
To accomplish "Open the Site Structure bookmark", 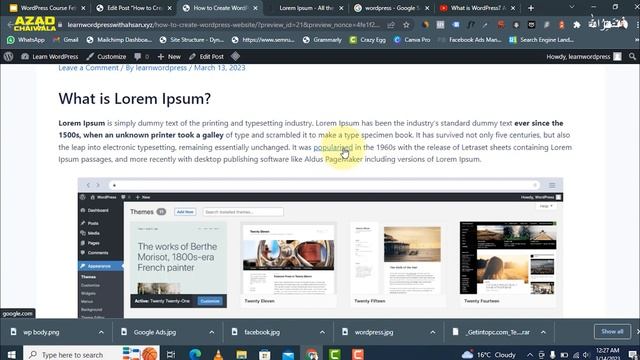I will point(192,40).
